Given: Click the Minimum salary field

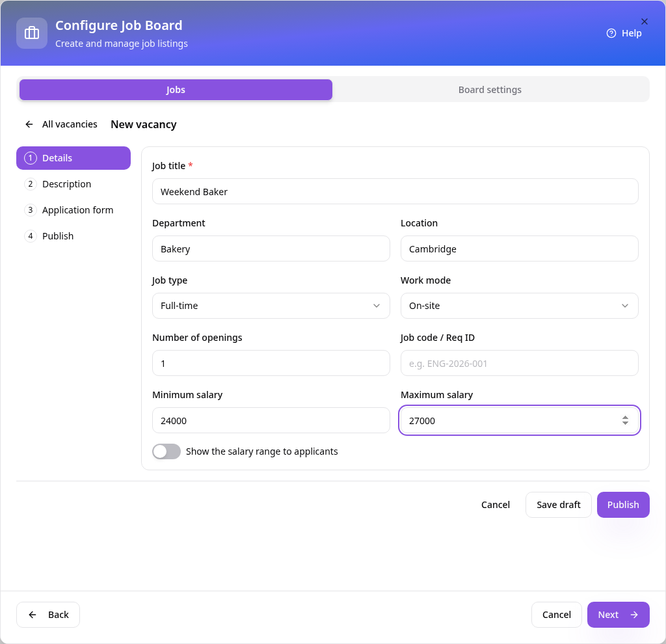Looking at the screenshot, I should [271, 421].
